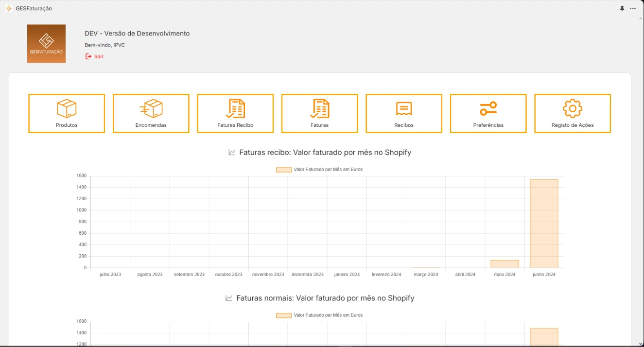Click the junho 2024 bar on the top chart
The width and height of the screenshot is (644, 347).
click(544, 224)
